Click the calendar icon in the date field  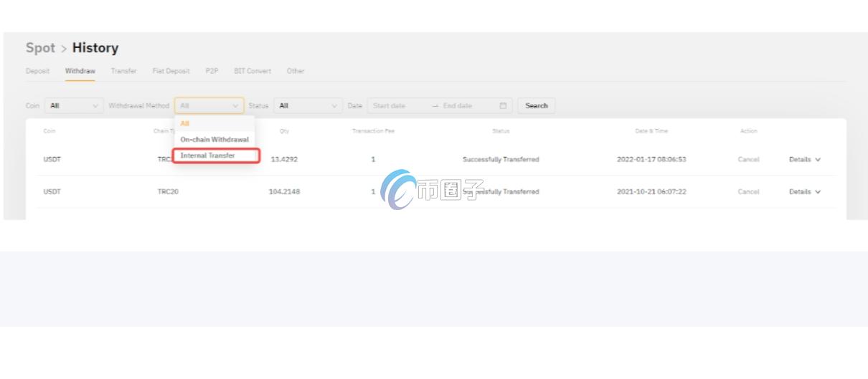click(x=503, y=106)
